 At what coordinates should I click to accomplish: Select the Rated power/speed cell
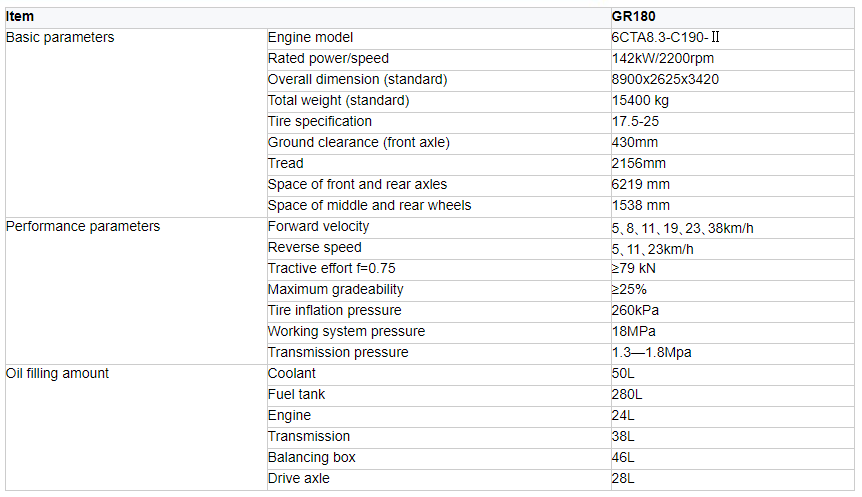coord(328,58)
